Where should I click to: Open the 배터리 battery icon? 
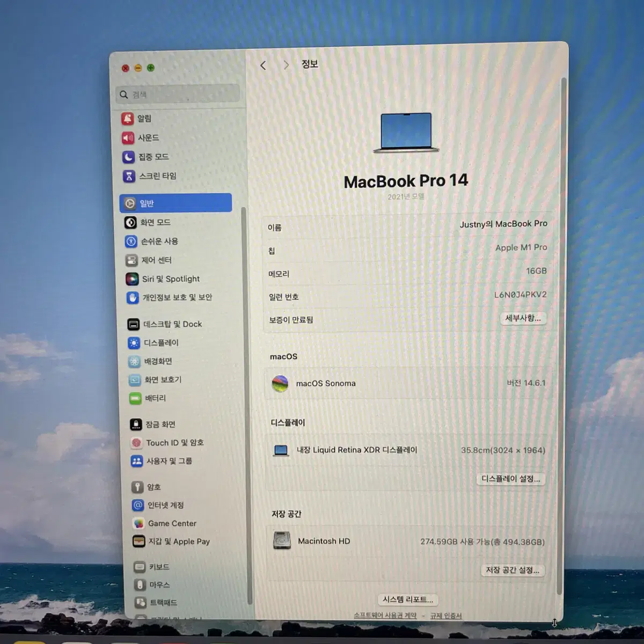pos(135,398)
